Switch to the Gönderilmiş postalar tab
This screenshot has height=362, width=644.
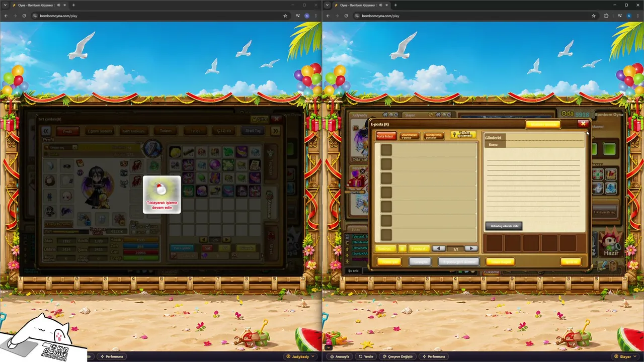[x=434, y=136]
